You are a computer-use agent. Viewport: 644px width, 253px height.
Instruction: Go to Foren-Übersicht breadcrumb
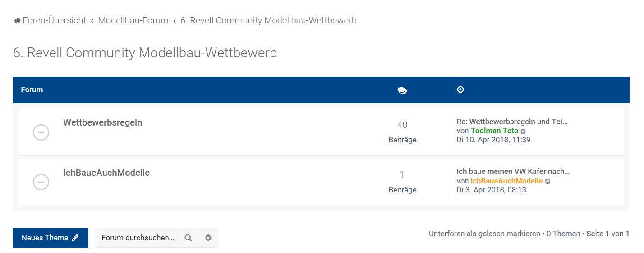coord(54,20)
